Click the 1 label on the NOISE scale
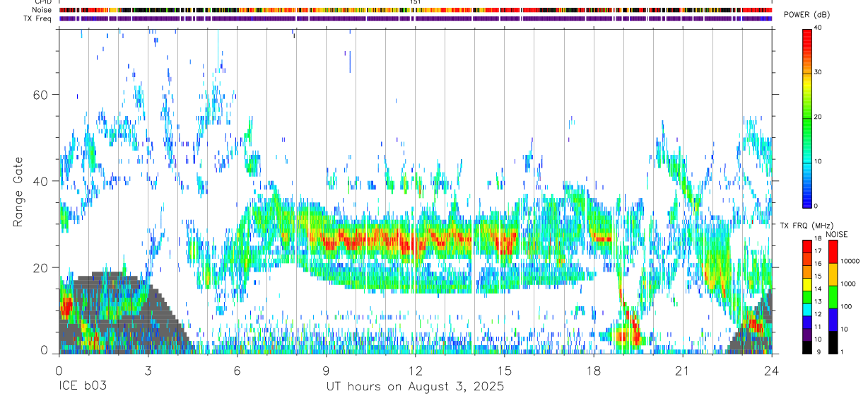The height and width of the screenshot is (401, 868). coord(841,351)
